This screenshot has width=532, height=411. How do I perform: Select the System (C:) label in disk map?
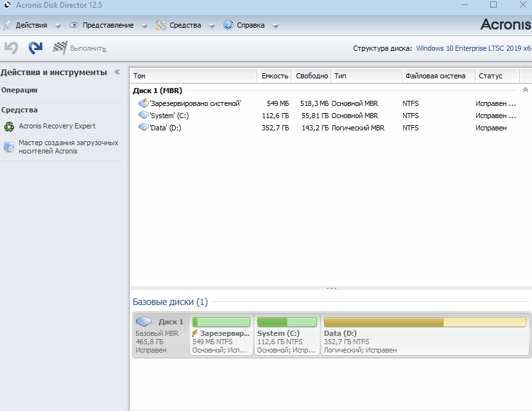pyautogui.click(x=279, y=333)
